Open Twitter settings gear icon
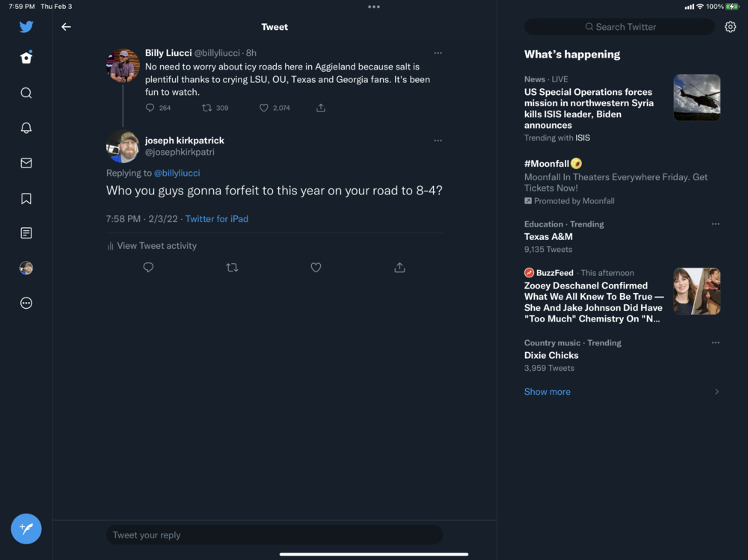 click(x=730, y=27)
